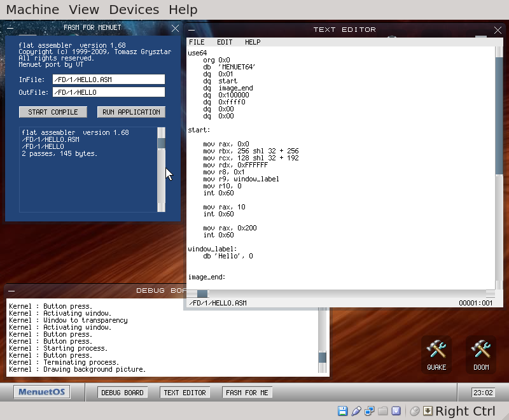
Task: Click the Debug Board scrollbar thumb
Action: tap(322, 358)
